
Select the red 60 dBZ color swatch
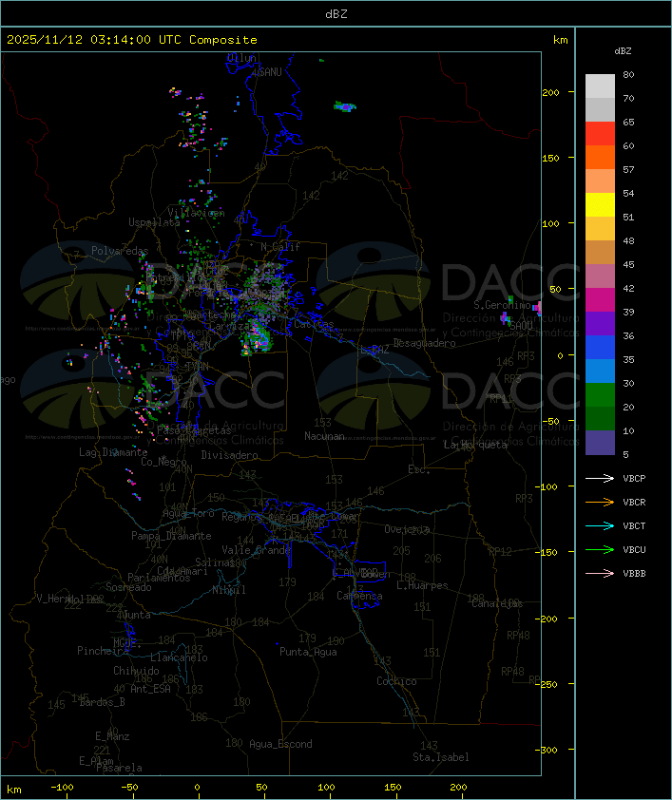pyautogui.click(x=600, y=133)
